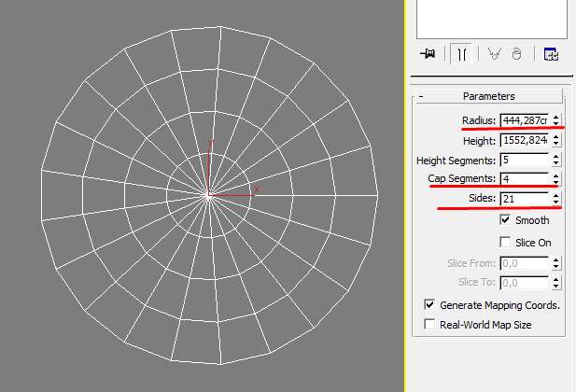
Task: Toggle the Smooth checkbox
Action: [x=506, y=220]
